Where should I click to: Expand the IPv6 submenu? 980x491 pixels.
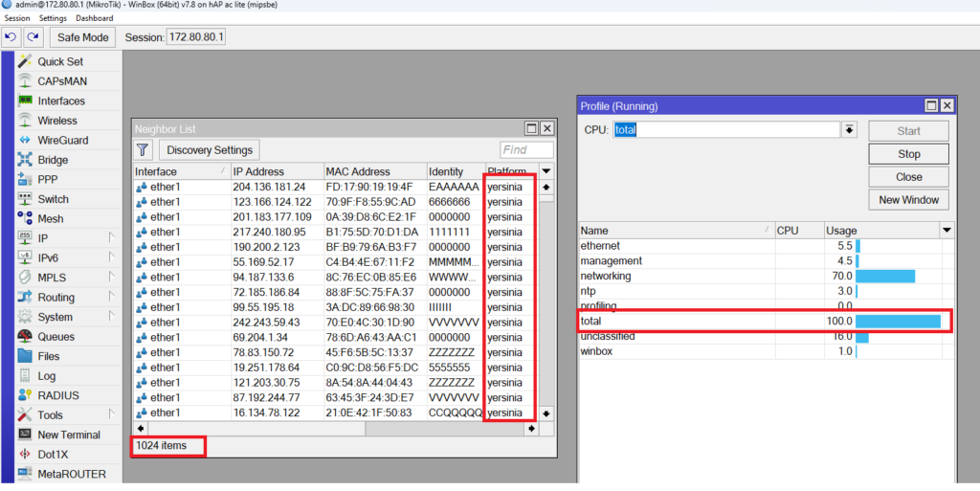click(x=111, y=257)
